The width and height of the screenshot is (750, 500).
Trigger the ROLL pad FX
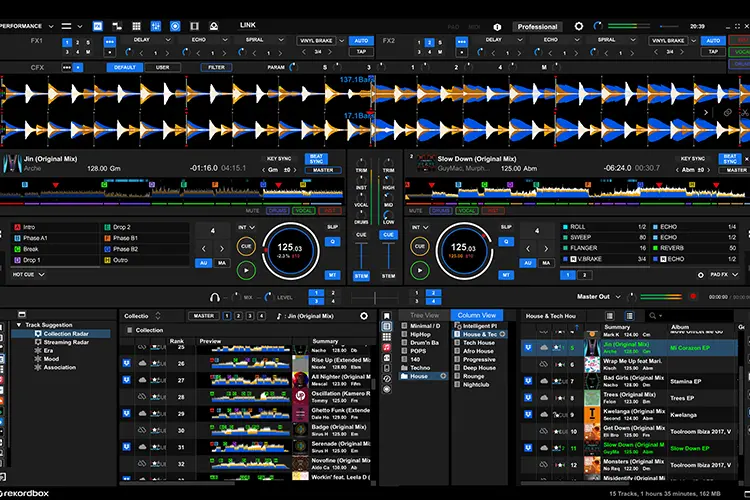604,227
